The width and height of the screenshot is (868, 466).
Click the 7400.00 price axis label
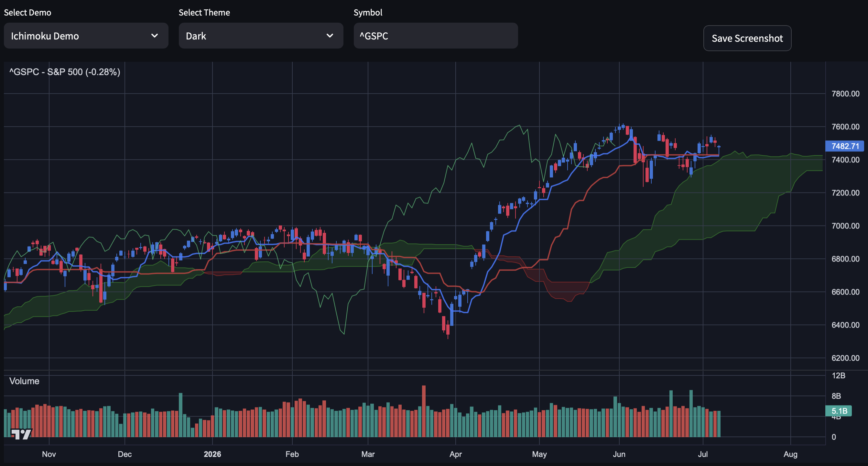(x=845, y=160)
